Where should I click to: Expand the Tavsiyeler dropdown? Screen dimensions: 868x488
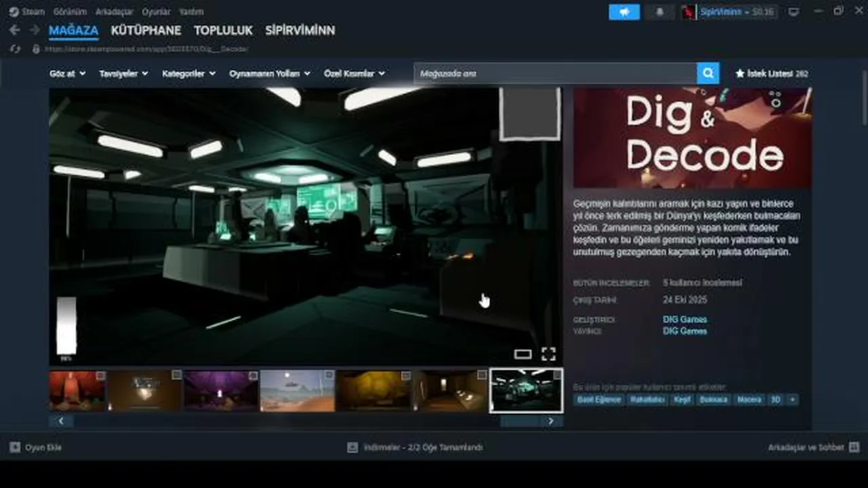[x=123, y=73]
